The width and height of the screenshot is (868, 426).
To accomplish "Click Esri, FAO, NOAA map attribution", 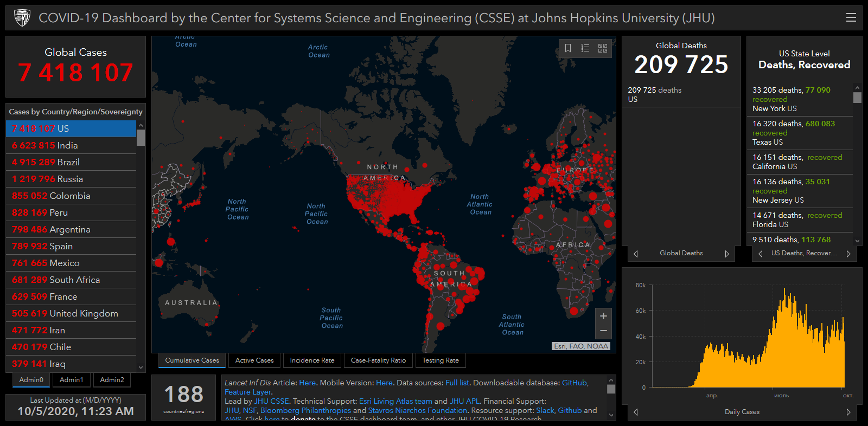I will tap(581, 346).
